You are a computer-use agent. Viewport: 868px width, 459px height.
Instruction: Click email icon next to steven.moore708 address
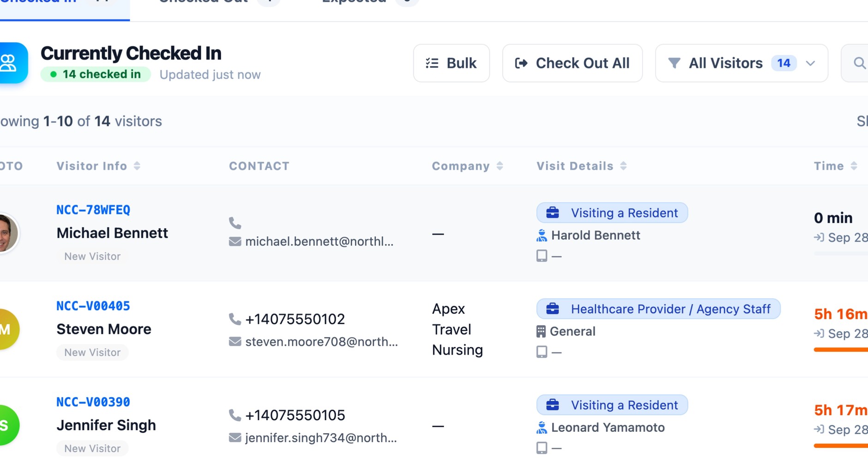(235, 342)
